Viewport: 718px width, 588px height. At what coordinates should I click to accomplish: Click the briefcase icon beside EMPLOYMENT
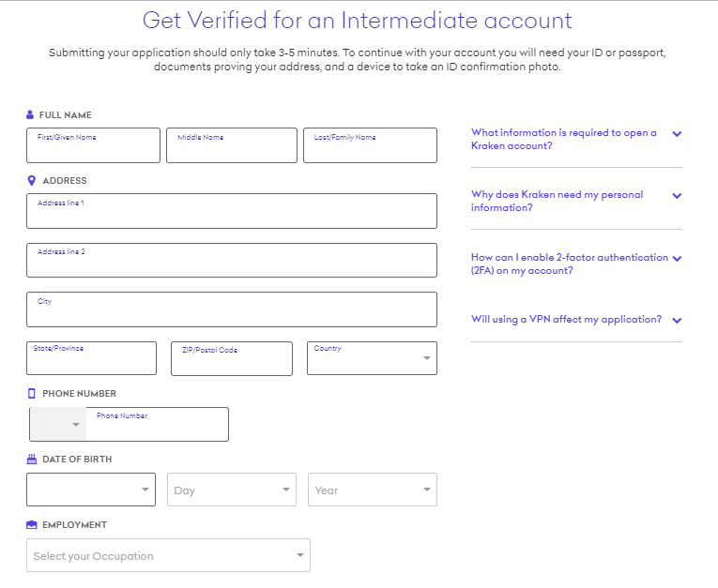(32, 525)
